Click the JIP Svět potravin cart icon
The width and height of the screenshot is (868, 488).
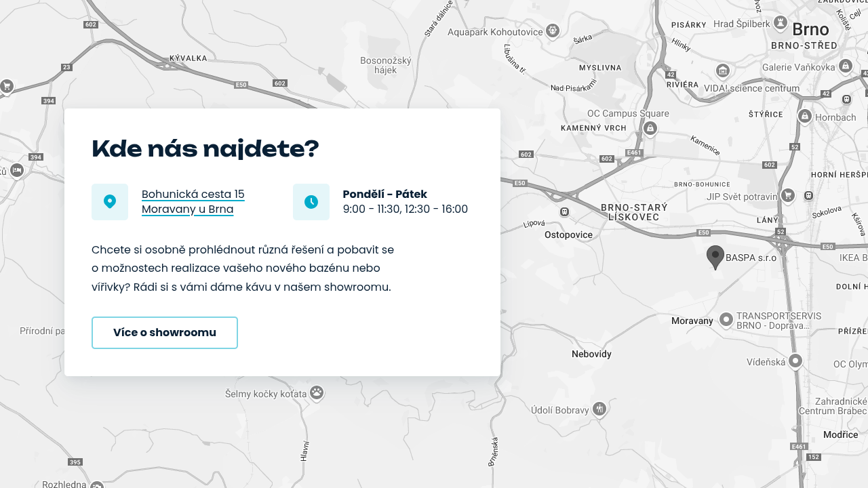(x=787, y=195)
